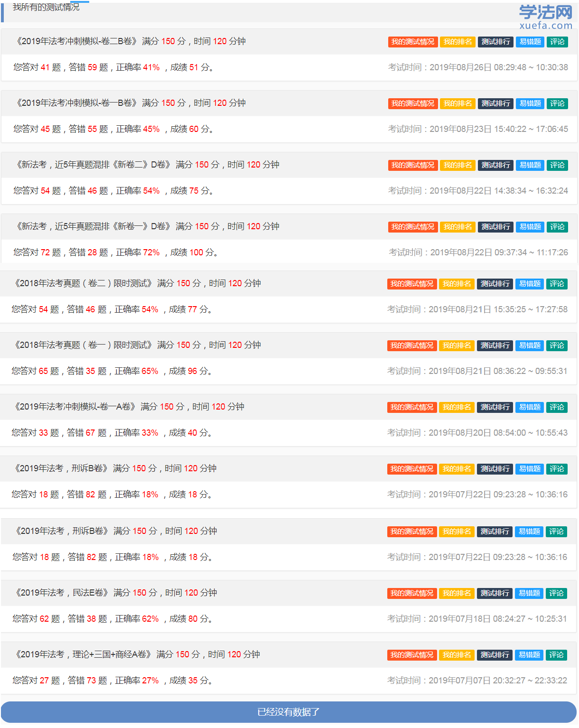Click exam time 2019年08月20日 08:54:00
Screen dimensions: 579x728
click(477, 433)
